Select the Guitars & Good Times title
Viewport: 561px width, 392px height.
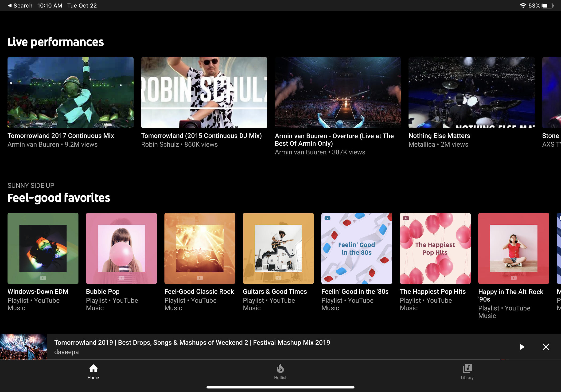pyautogui.click(x=275, y=292)
